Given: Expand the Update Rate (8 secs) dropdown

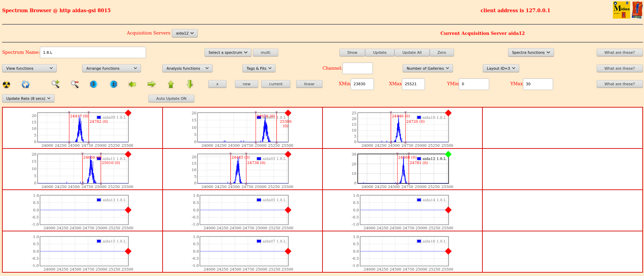Looking at the screenshot, I should point(28,98).
